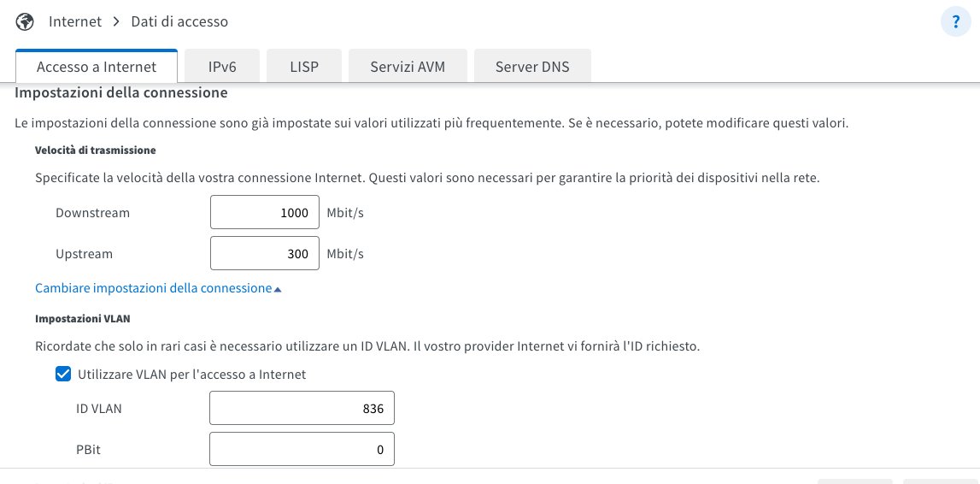The image size is (980, 484).
Task: Click the Utilizzare VLAN per l'accesso label text
Action: [x=191, y=374]
